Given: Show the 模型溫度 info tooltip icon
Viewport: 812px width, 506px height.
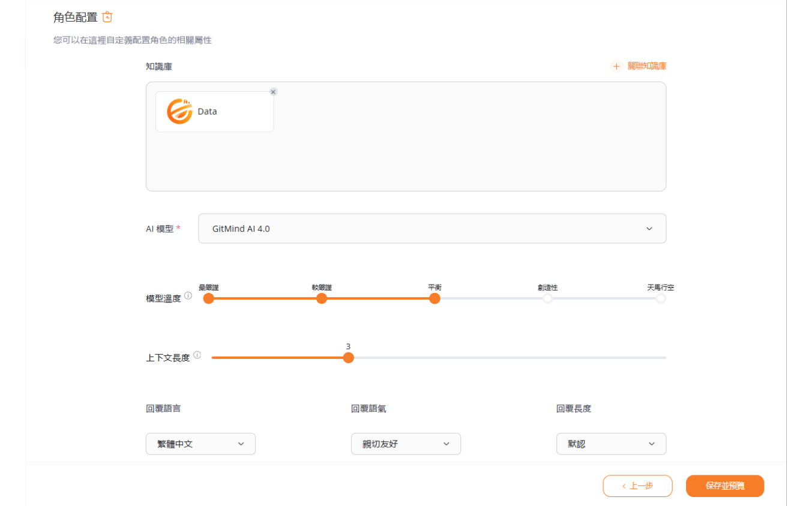Looking at the screenshot, I should click(x=188, y=296).
